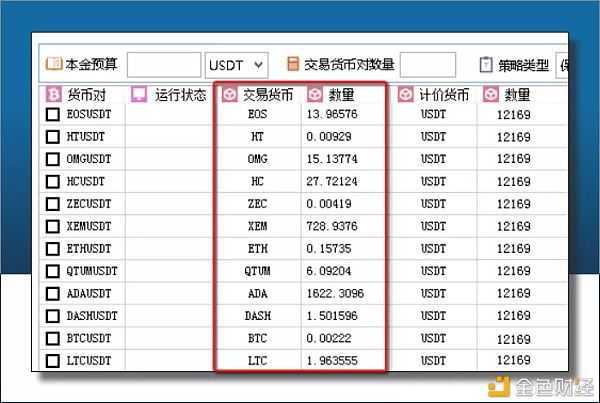Select the LTC trading currency cell

pos(258,361)
